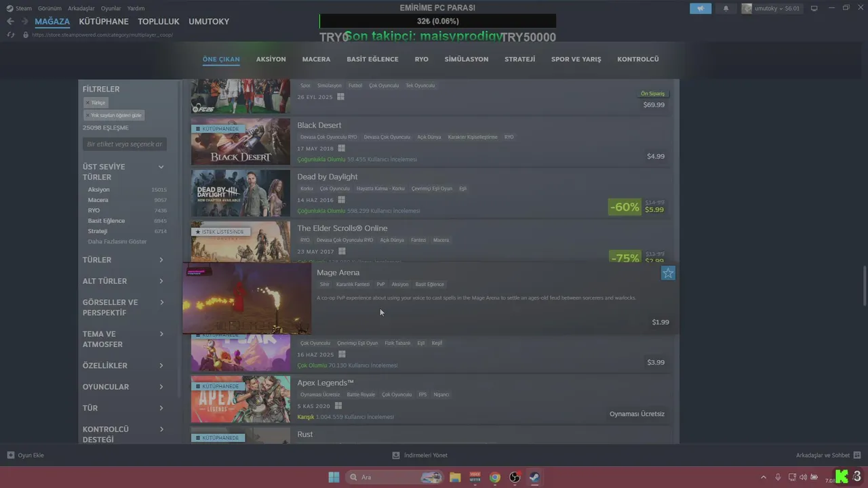This screenshot has width=868, height=488.
Task: Click the Windows platform icon on the Apex Legends row
Action: coord(338,406)
